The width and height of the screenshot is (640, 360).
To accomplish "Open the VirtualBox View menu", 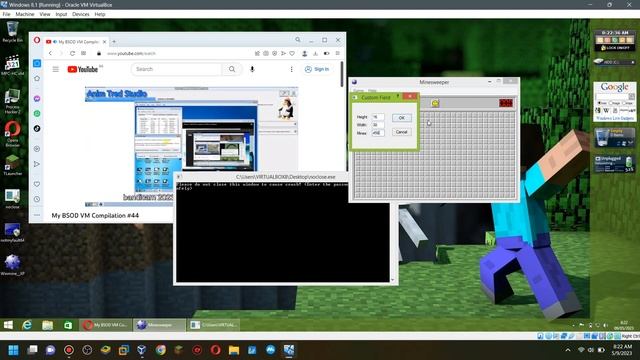I will coord(45,14).
